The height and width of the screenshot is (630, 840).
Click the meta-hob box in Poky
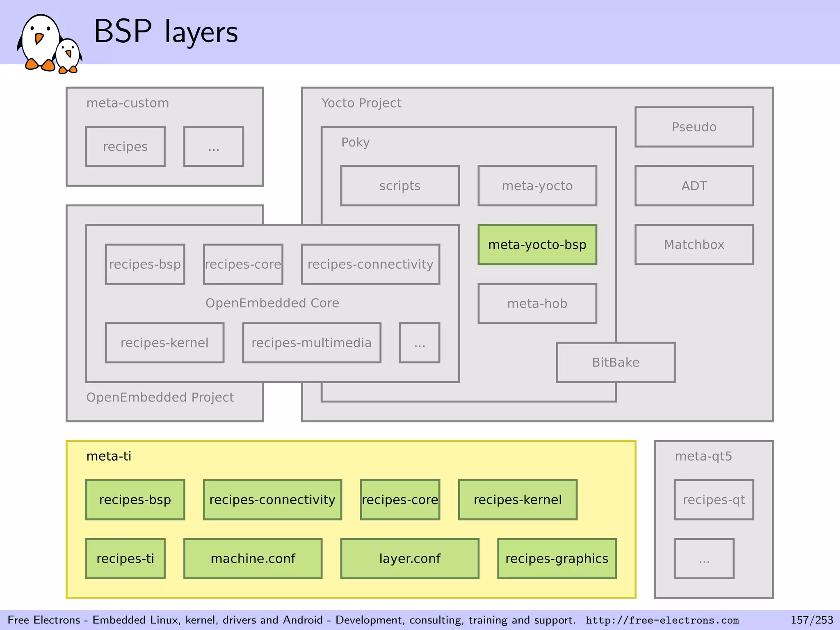pyautogui.click(x=537, y=304)
